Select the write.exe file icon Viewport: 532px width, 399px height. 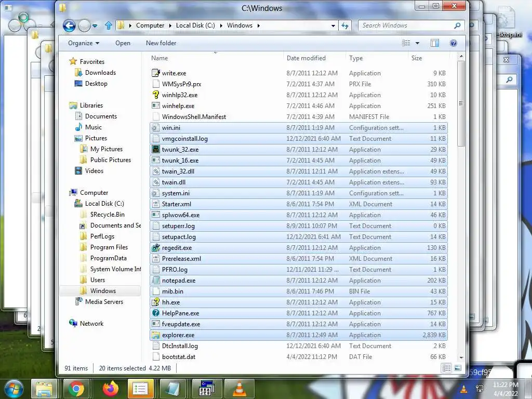coord(156,73)
